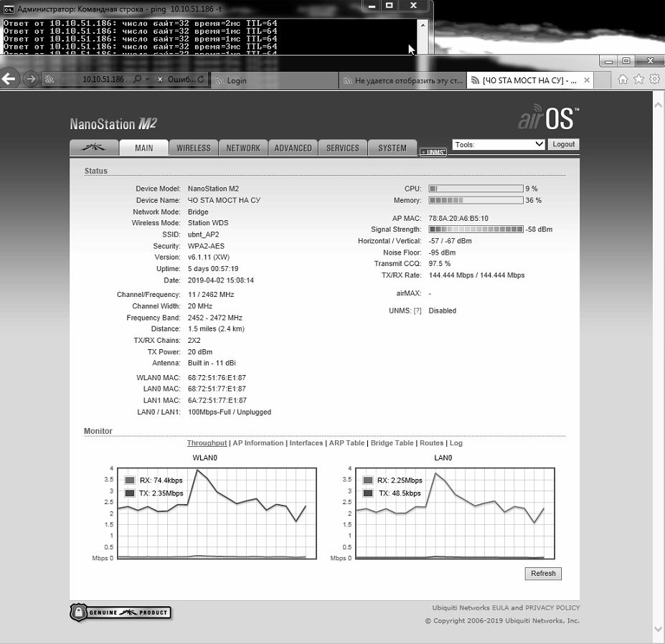Click the UNMS badge next to tabs
This screenshot has height=644, width=665.
pyautogui.click(x=433, y=152)
